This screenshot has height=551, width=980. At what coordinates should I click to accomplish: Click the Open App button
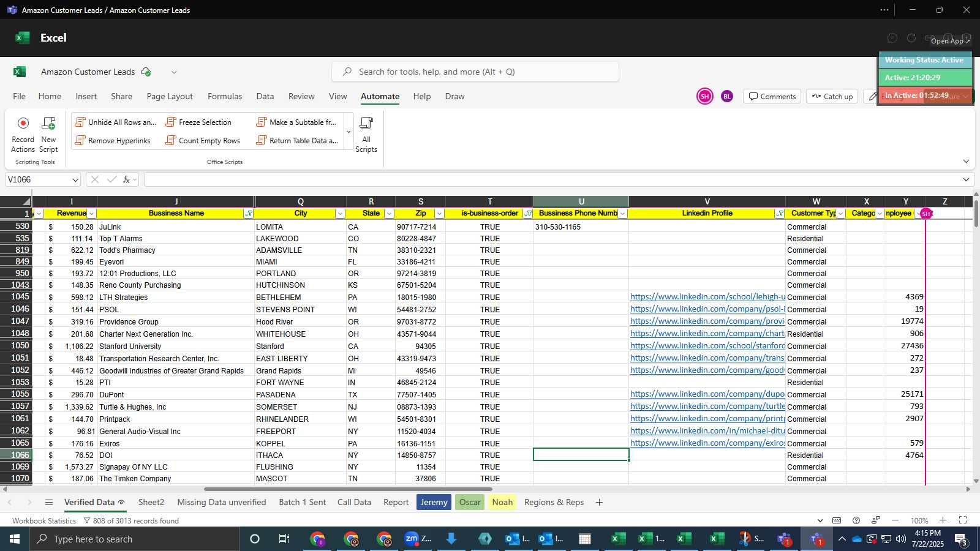tap(951, 40)
